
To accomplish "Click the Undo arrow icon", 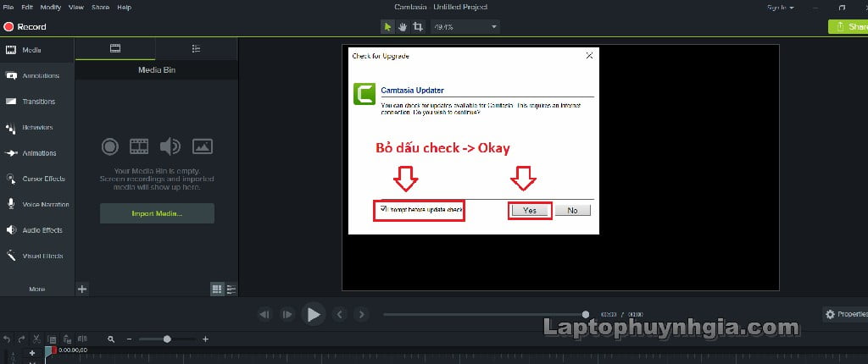I will coord(7,339).
